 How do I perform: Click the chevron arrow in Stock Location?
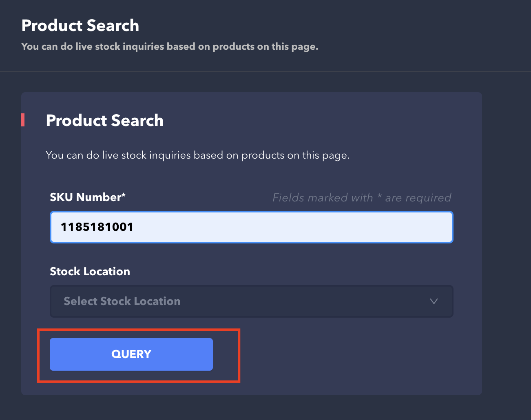[x=434, y=301]
